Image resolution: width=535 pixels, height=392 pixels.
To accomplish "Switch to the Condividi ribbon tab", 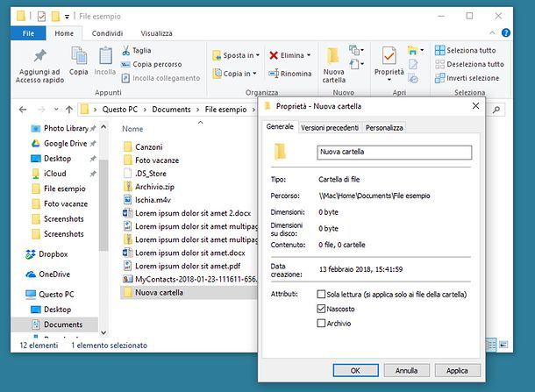I will [x=107, y=33].
